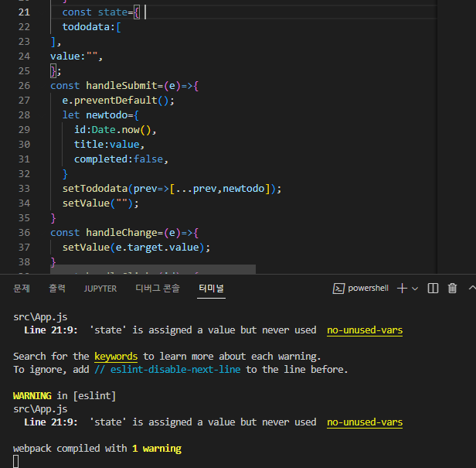Click the '// eslint-disable-next-line' text in terminal
The image size is (476, 468).
168,370
